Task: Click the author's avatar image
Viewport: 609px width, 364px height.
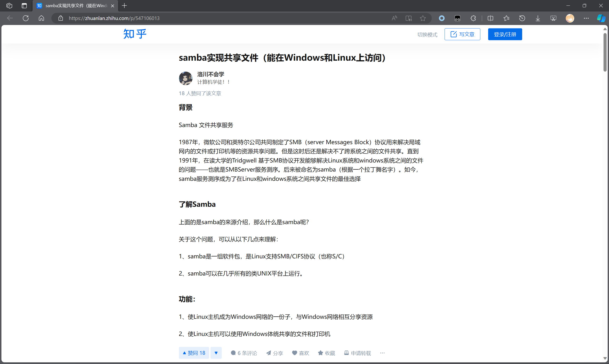Action: coord(186,78)
